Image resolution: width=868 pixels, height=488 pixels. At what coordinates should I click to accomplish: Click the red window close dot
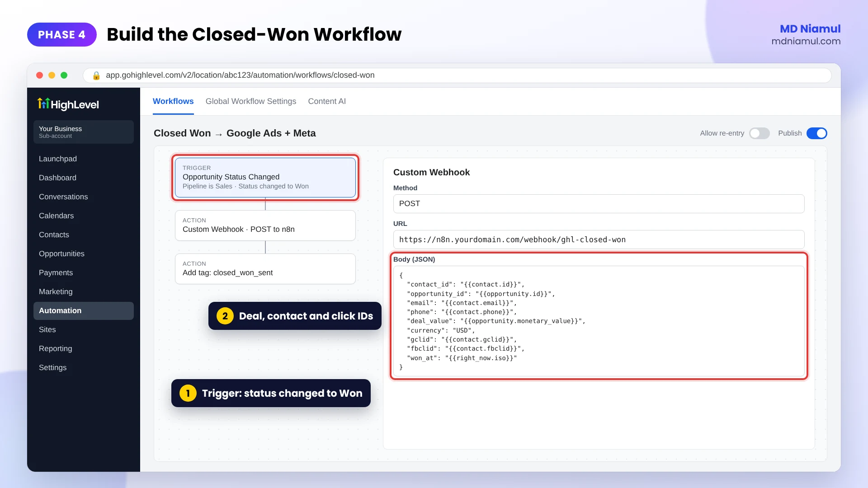click(40, 75)
